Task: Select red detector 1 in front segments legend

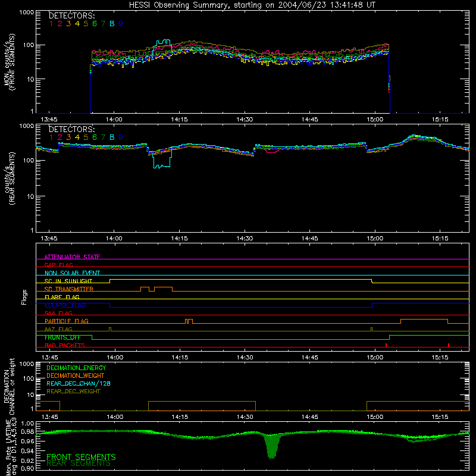Action: pyautogui.click(x=51, y=24)
